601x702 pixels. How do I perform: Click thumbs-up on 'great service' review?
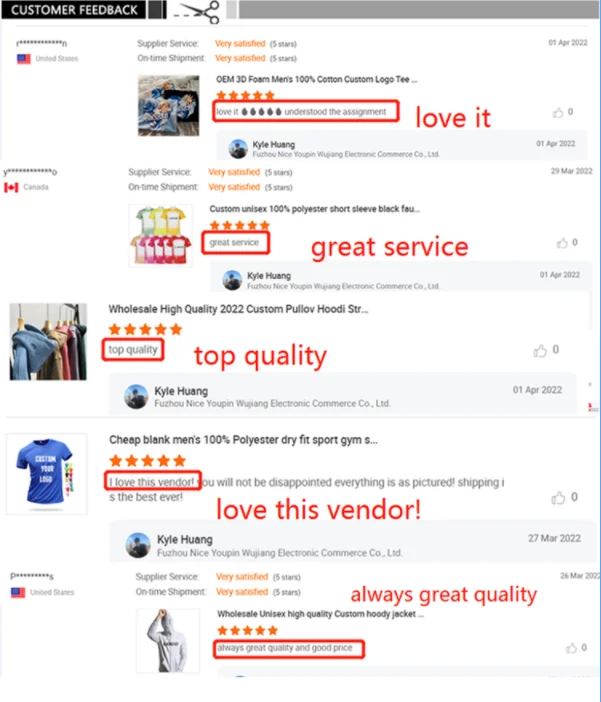click(x=562, y=243)
